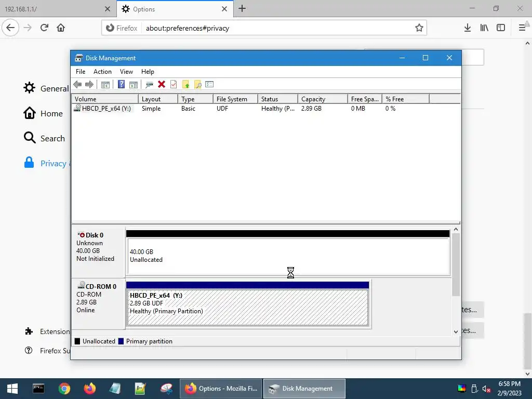This screenshot has width=532, height=399.
Task: Sort by the Layout column header
Action: click(x=158, y=99)
